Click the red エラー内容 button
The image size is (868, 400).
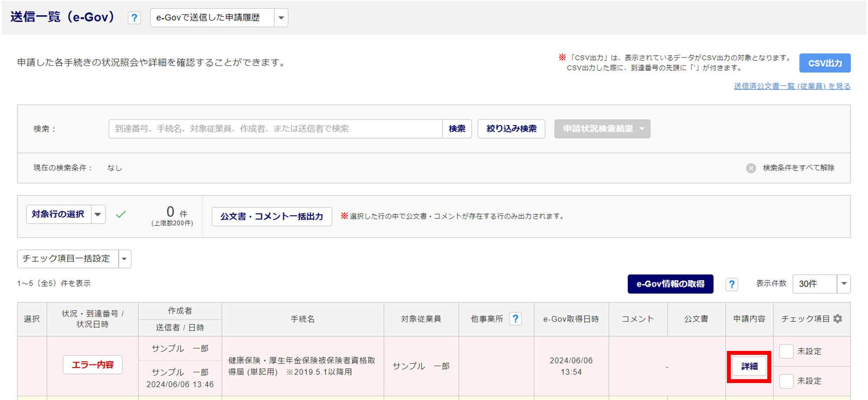(x=92, y=365)
